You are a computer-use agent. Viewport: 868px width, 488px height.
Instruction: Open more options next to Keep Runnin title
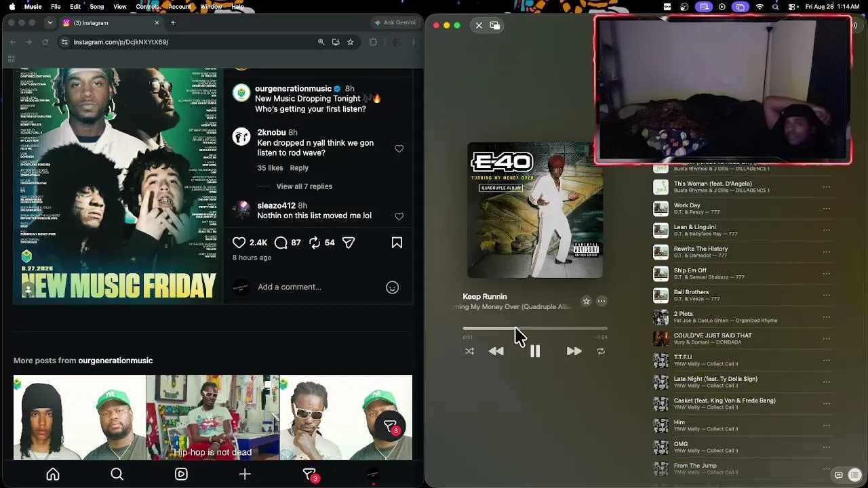601,301
